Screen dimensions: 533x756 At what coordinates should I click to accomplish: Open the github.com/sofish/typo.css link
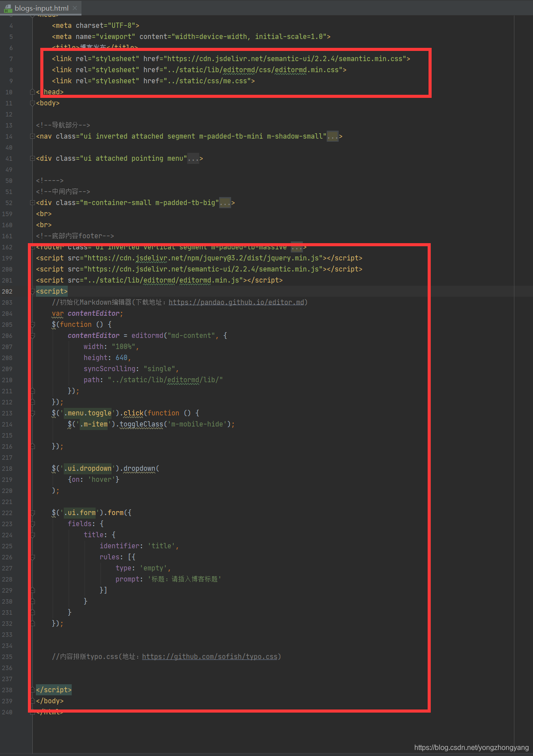point(210,657)
